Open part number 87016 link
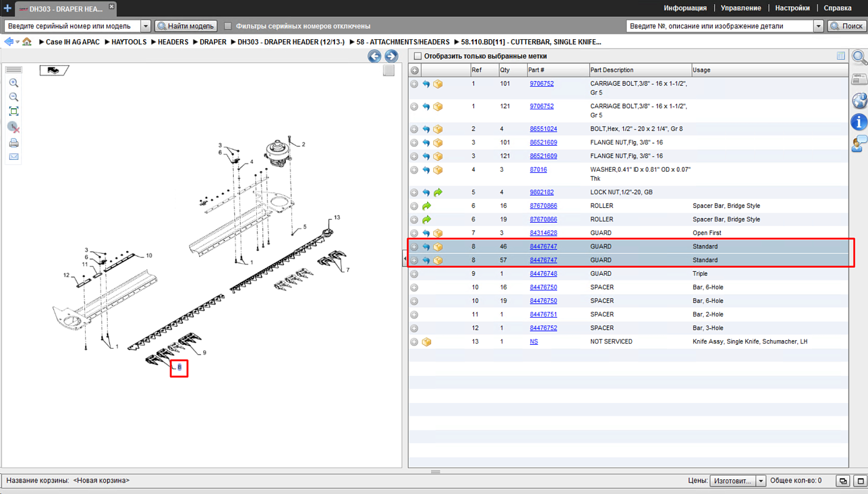Viewport: 868px width, 494px height. pyautogui.click(x=538, y=170)
